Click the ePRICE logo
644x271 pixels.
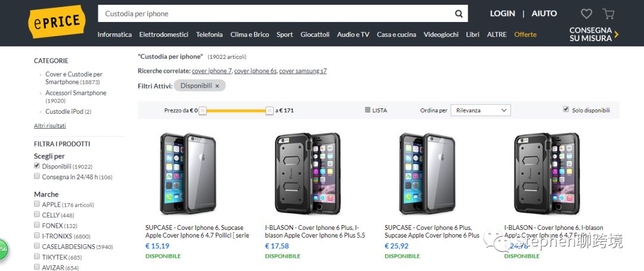[x=57, y=21]
